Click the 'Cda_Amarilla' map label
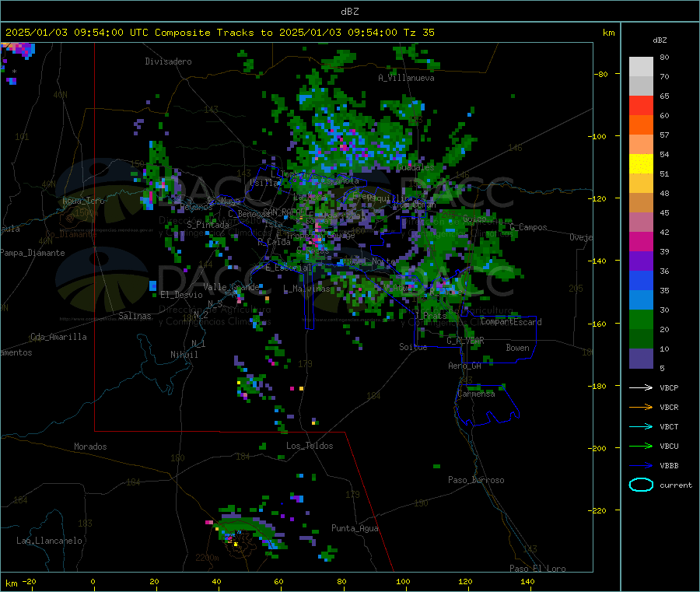The height and width of the screenshot is (592, 700). click(x=58, y=337)
